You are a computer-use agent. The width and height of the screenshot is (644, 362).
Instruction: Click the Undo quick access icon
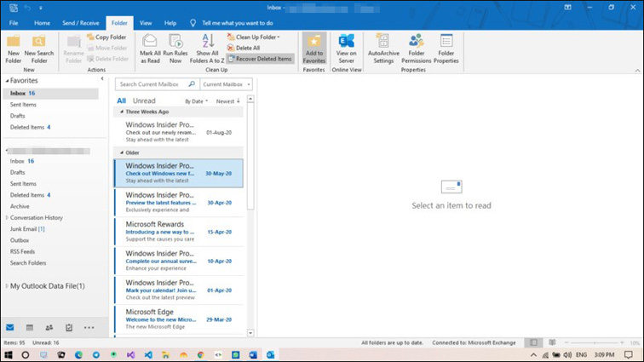27,8
